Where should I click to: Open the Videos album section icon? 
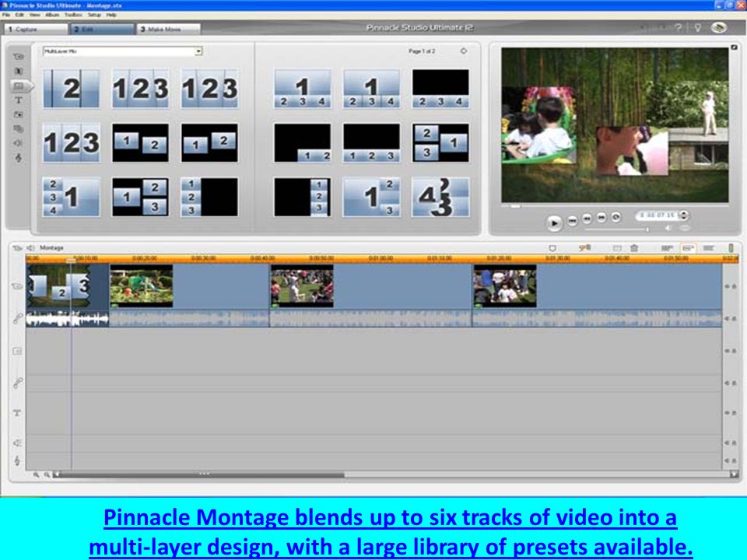pyautogui.click(x=19, y=57)
